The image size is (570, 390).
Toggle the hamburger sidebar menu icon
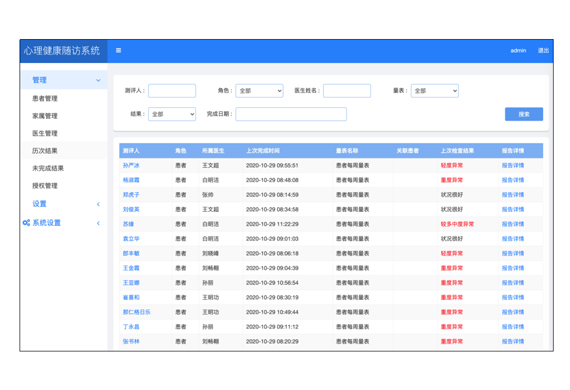[x=119, y=51]
